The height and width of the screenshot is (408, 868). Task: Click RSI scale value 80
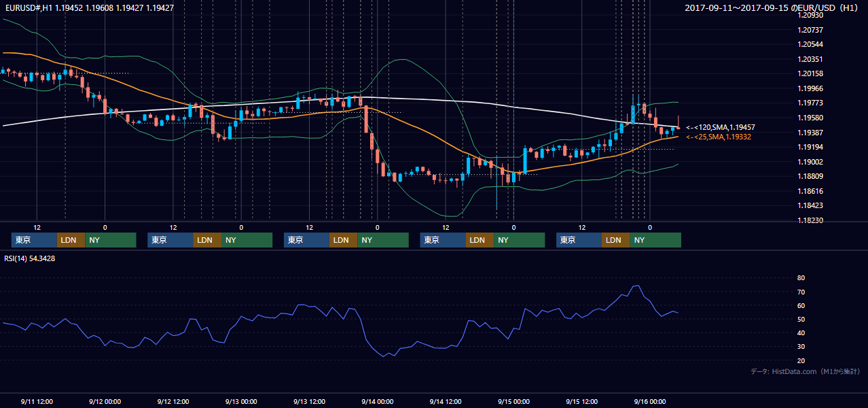point(801,278)
